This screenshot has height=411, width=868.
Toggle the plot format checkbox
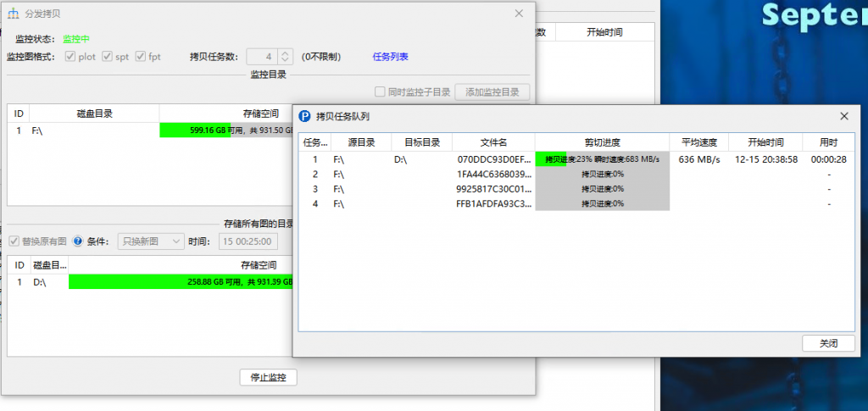[71, 57]
